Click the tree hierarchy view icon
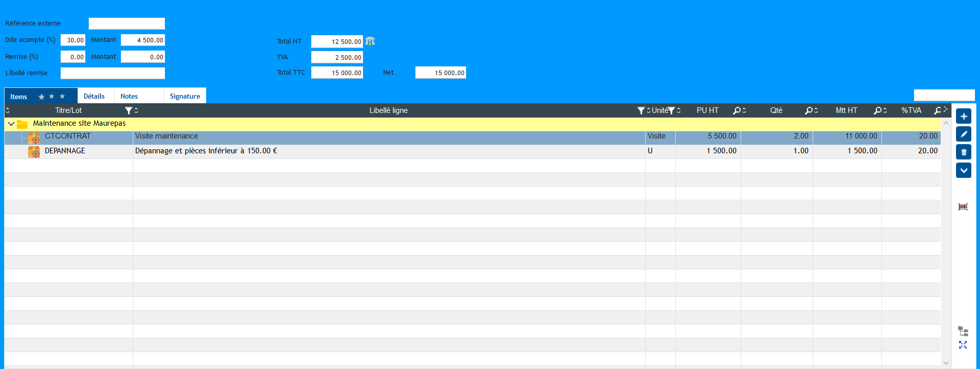The image size is (980, 369). 963,331
